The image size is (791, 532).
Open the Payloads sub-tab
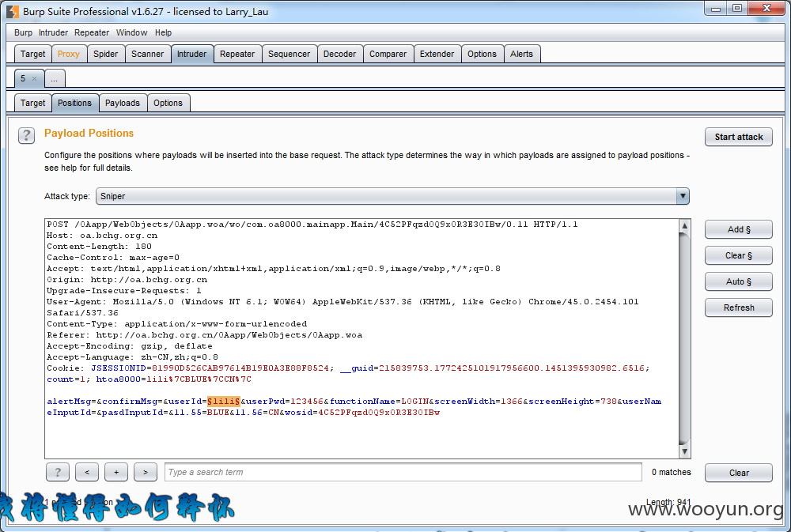123,103
